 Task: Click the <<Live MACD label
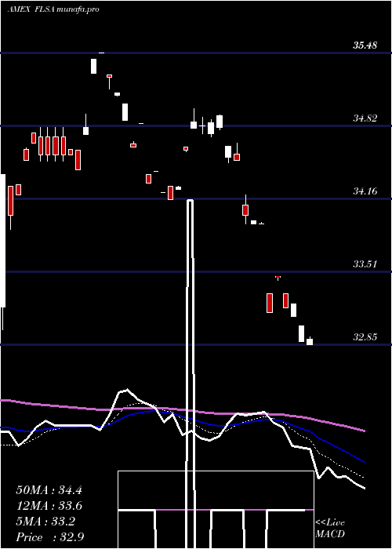pos(330,529)
